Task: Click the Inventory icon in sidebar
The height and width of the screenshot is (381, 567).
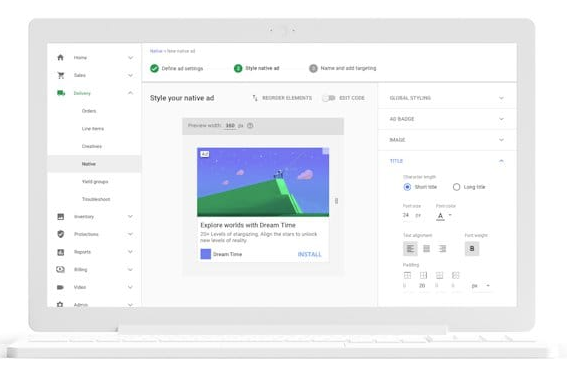Action: click(x=60, y=217)
